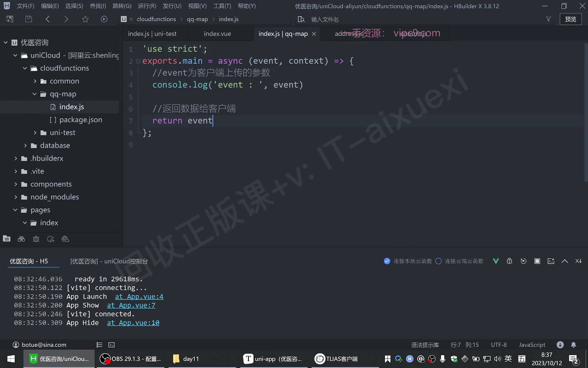Bookmark with the star toolbar icon

pyautogui.click(x=85, y=19)
